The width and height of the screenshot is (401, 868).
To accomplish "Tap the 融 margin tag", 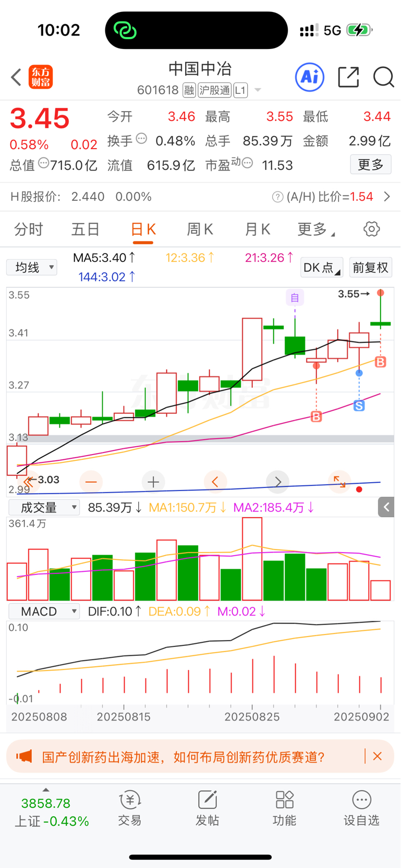I will (x=189, y=90).
